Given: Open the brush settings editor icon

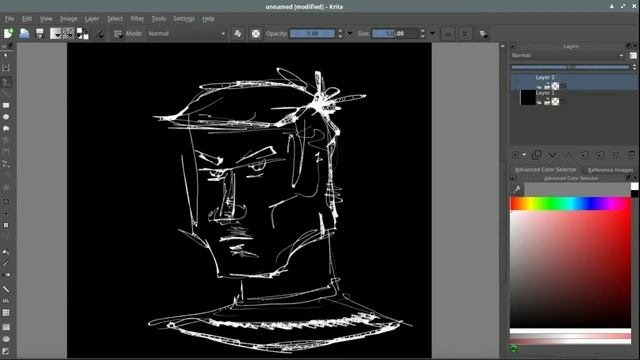Looking at the screenshot, I should click(x=100, y=34).
